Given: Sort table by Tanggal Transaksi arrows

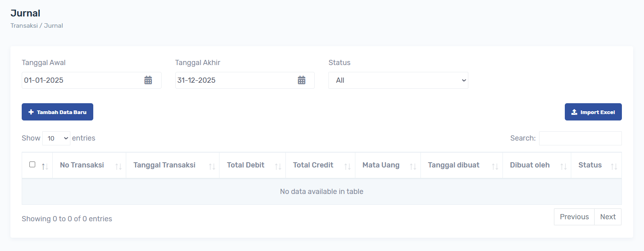Looking at the screenshot, I should click(x=212, y=166).
